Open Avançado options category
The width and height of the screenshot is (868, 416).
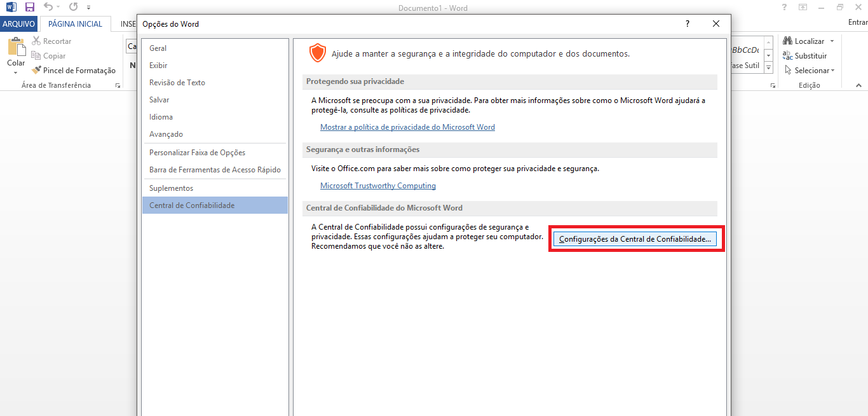tap(215, 134)
